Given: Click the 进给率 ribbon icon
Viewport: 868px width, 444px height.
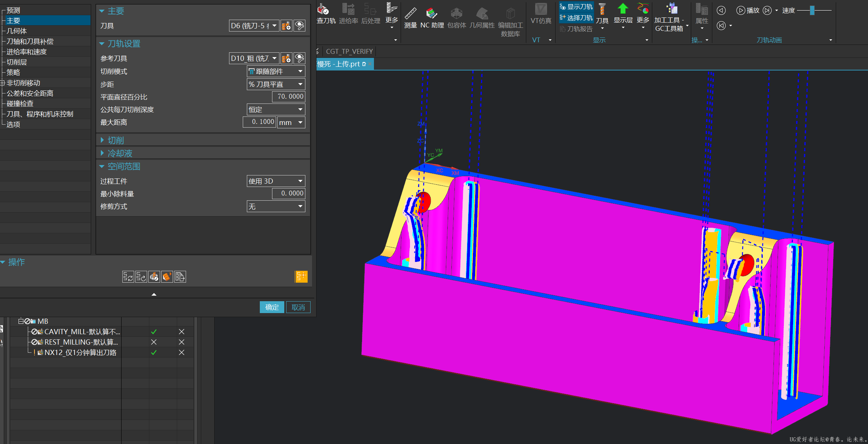Looking at the screenshot, I should click(348, 13).
